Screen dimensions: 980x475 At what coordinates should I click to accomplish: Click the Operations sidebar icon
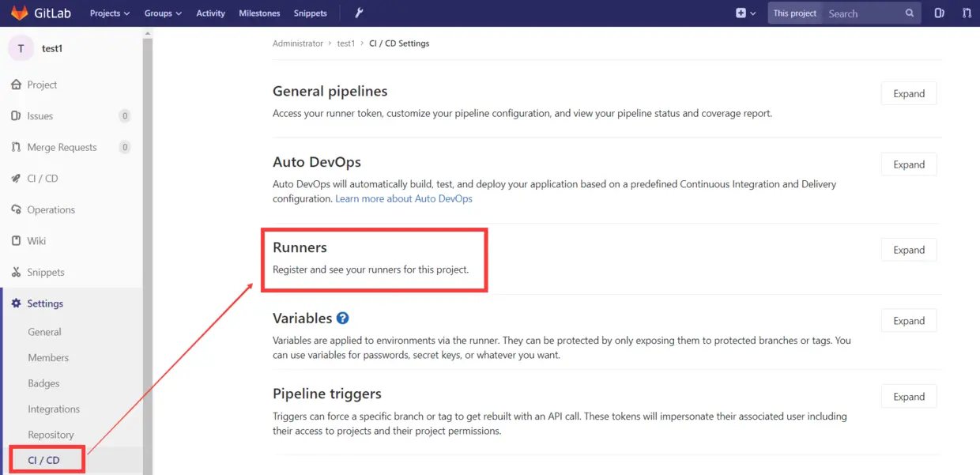tap(16, 209)
